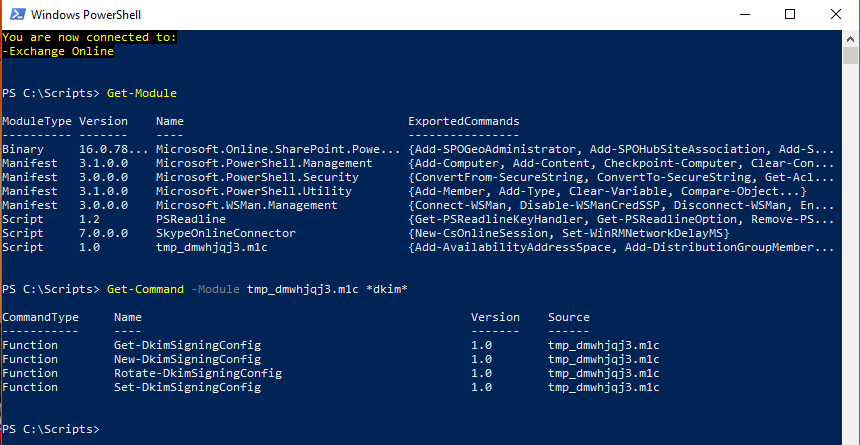Viewport: 860px width, 445px height.
Task: Click 'Microsoft.PowerShell.Security' module name
Action: click(x=257, y=177)
